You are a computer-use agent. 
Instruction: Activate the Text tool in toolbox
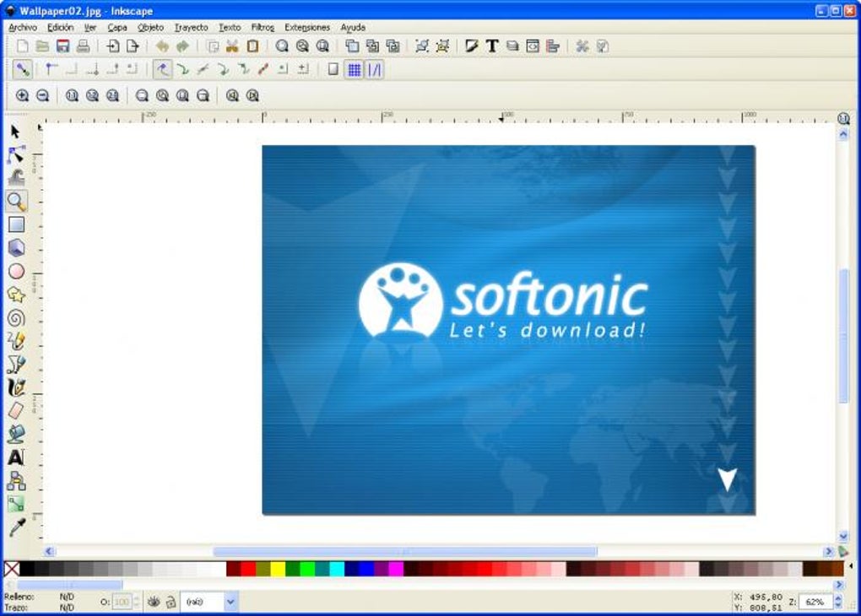(17, 457)
